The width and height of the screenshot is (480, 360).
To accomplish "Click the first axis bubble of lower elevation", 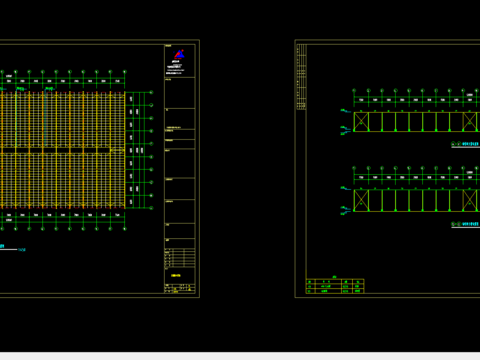I will point(354,168).
